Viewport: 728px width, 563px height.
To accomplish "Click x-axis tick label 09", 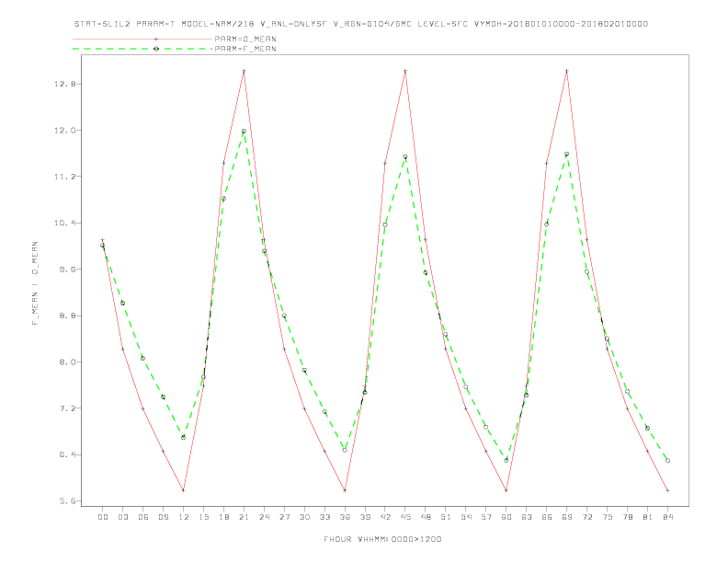I will tap(163, 517).
